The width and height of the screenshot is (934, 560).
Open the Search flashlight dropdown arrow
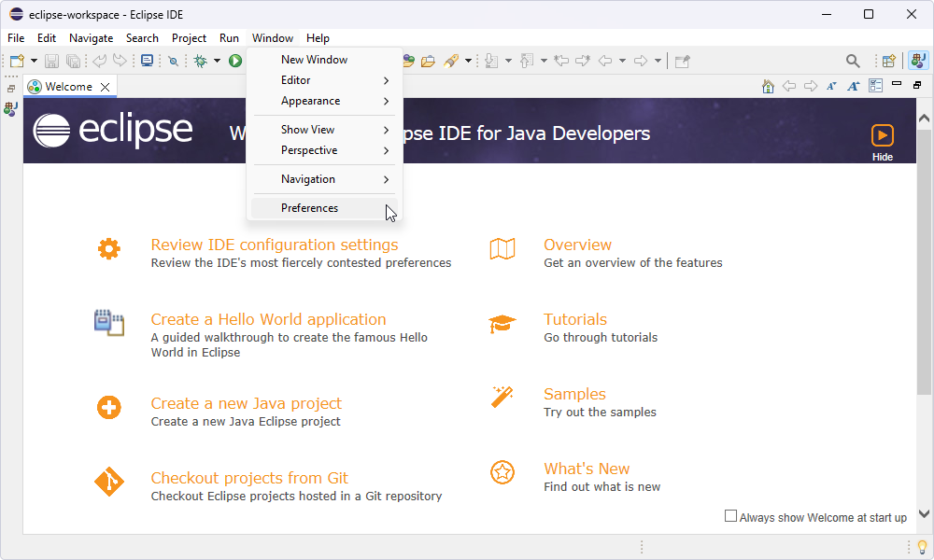click(x=468, y=61)
